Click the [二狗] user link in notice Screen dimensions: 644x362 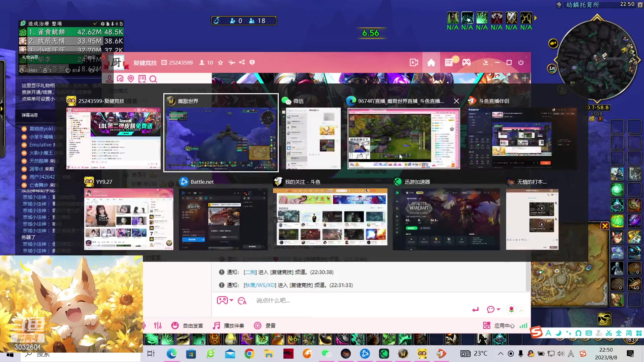pos(250,272)
